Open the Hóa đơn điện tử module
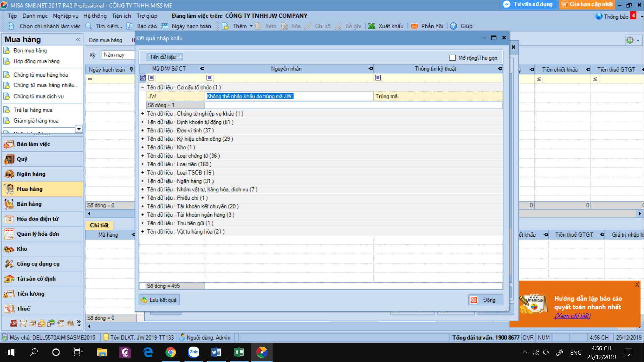 pos(42,219)
